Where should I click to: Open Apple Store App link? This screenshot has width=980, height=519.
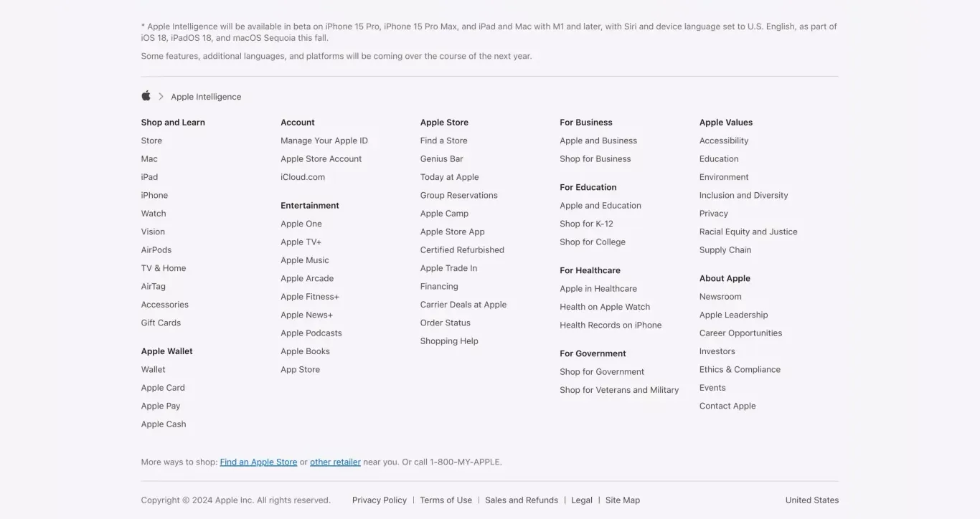pos(453,232)
